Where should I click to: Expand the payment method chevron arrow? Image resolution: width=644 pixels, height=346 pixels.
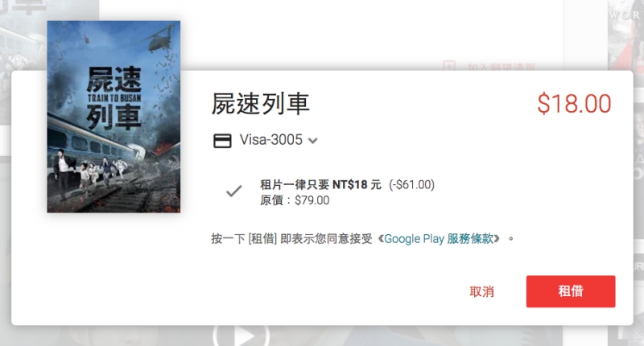point(313,141)
